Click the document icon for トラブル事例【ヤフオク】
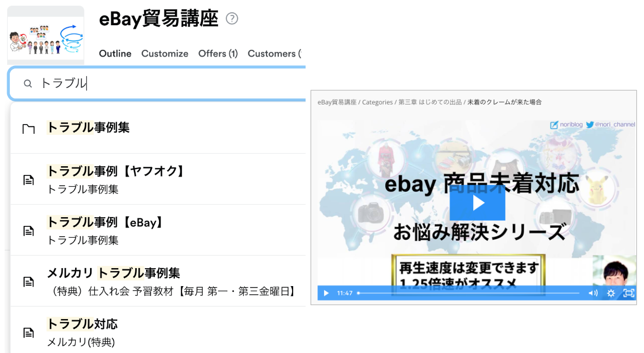This screenshot has height=353, width=644. (x=29, y=180)
